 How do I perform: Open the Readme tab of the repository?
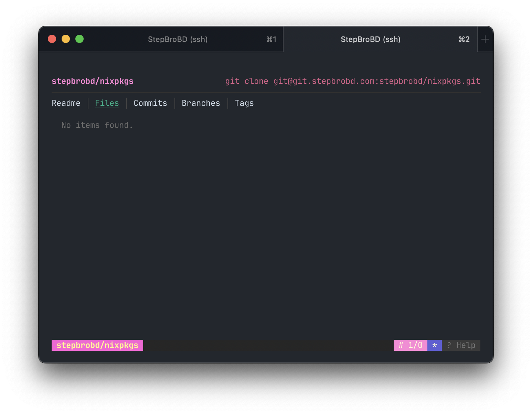coord(66,103)
